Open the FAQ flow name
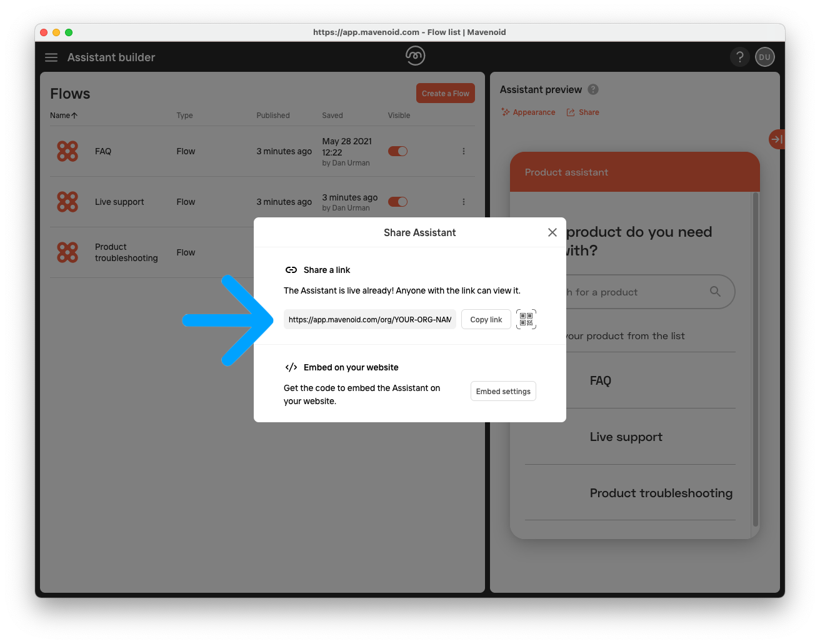Screen dimensions: 820x644 point(103,151)
